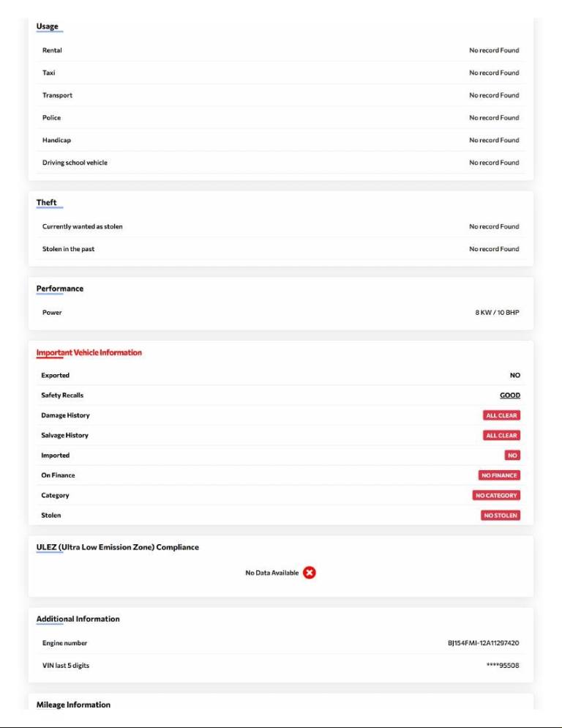Click the Currently wanted as stolen row
562x728 pixels.
click(x=83, y=226)
